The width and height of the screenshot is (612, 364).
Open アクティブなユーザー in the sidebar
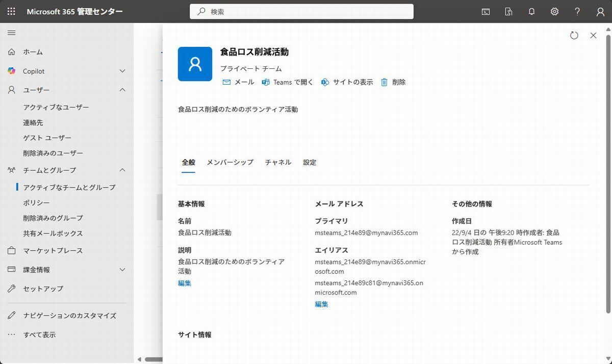[56, 107]
